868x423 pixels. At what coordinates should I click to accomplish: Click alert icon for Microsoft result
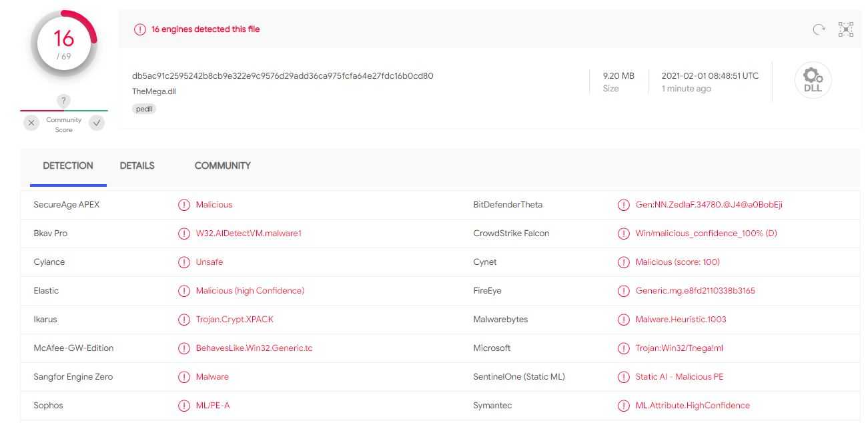pos(624,348)
